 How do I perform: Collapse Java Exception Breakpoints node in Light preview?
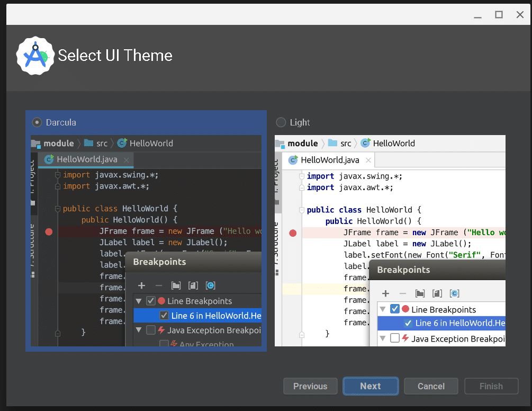click(x=383, y=338)
